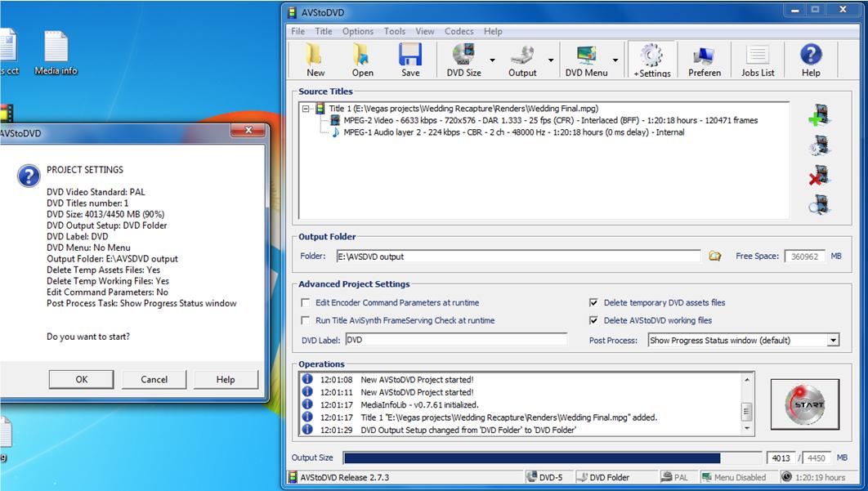Collapse the Title 1 tree node

click(x=306, y=109)
